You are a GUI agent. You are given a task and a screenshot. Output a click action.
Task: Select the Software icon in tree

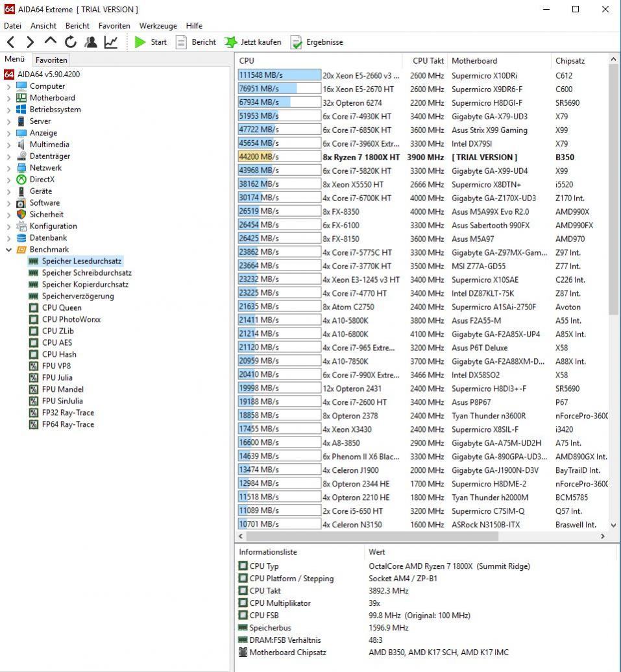[21, 203]
